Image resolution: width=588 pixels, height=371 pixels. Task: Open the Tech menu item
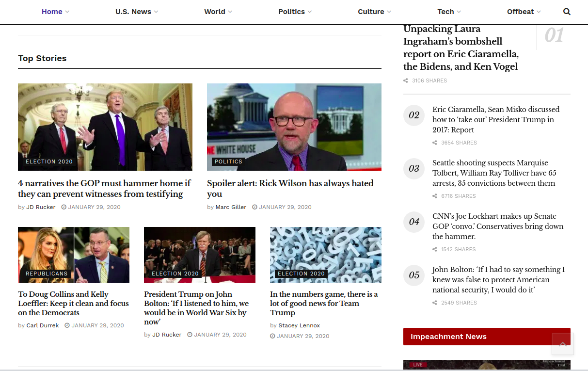pos(449,12)
